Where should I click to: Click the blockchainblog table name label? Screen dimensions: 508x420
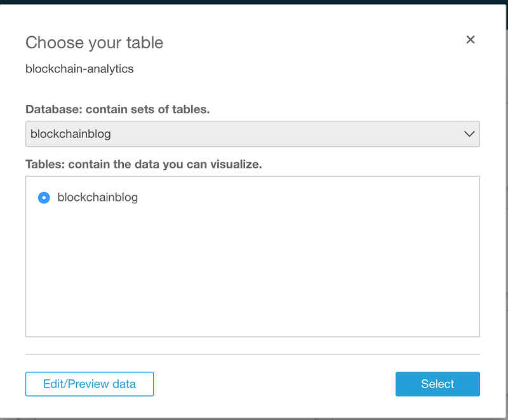[x=97, y=197]
